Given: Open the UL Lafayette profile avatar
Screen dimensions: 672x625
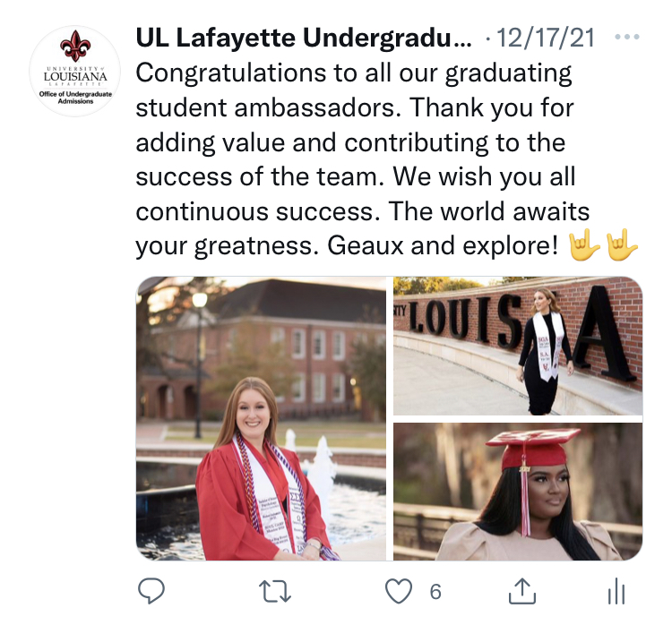Looking at the screenshot, I should click(75, 71).
